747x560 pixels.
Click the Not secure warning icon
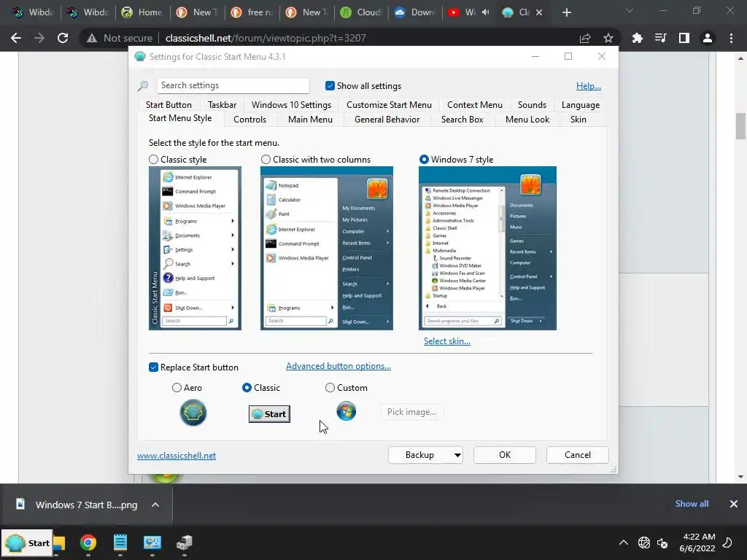click(x=92, y=38)
